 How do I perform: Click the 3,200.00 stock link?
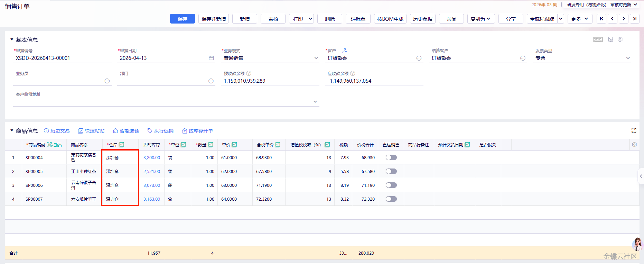click(x=152, y=157)
